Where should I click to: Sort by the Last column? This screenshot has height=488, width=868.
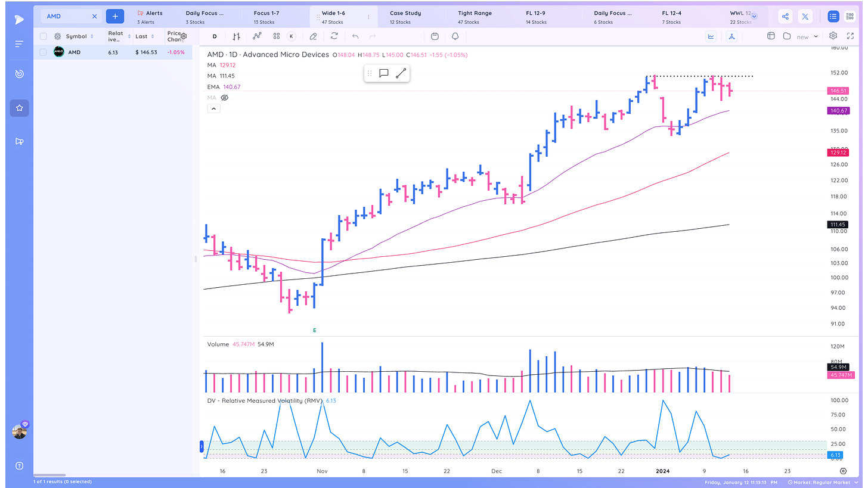145,36
